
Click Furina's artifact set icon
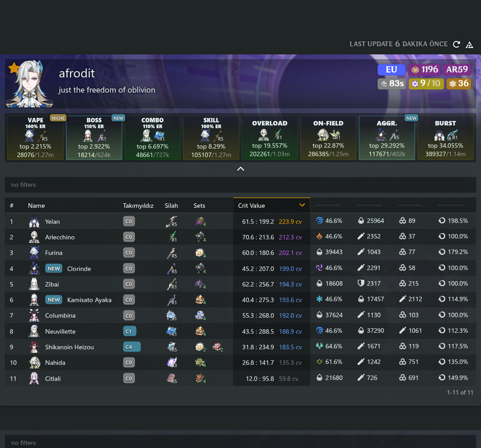point(200,253)
